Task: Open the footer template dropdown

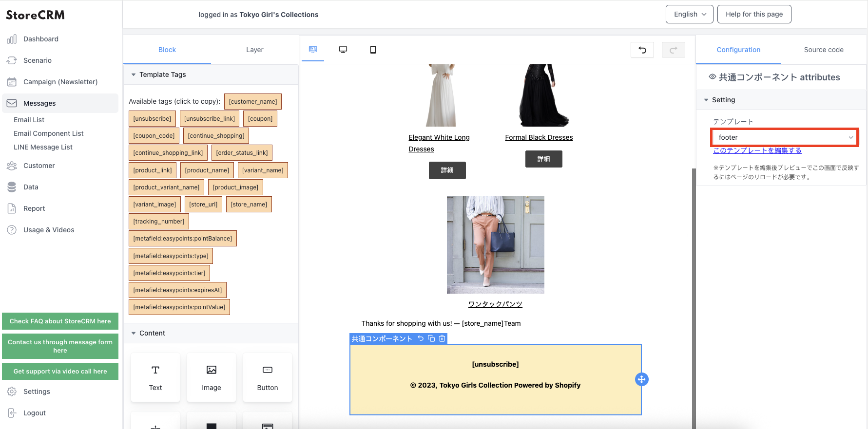Action: tap(784, 137)
